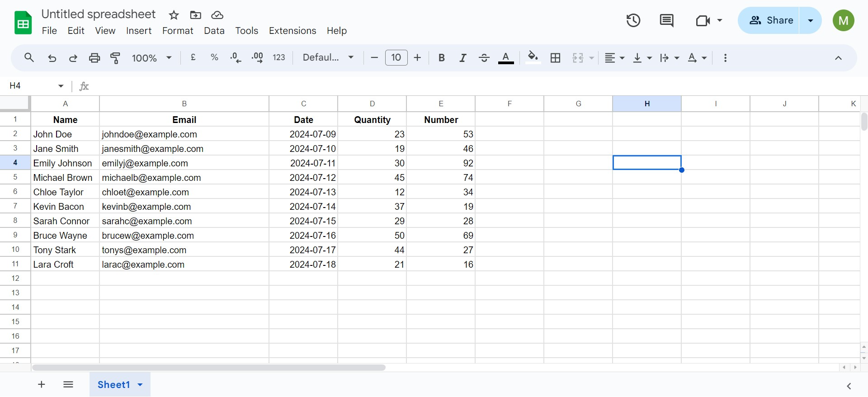Open the Google Sheets home icon

click(x=23, y=23)
